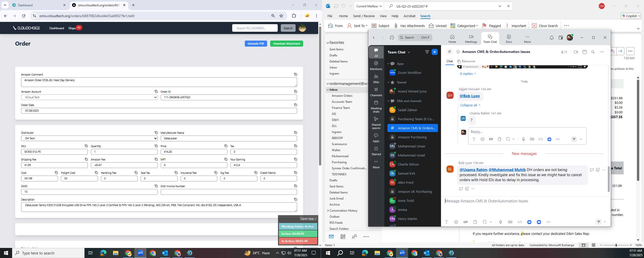Click Download Attachment button

click(x=287, y=44)
